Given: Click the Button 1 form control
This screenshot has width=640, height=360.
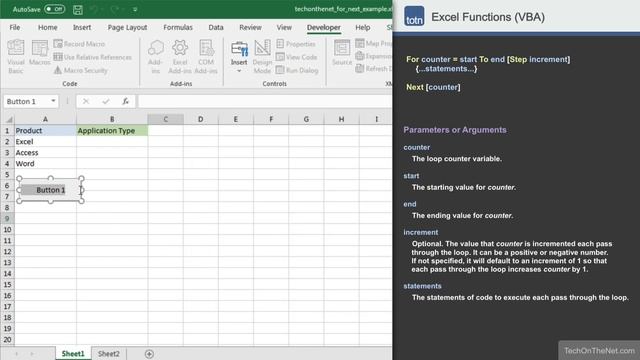Looking at the screenshot, I should pyautogui.click(x=50, y=190).
